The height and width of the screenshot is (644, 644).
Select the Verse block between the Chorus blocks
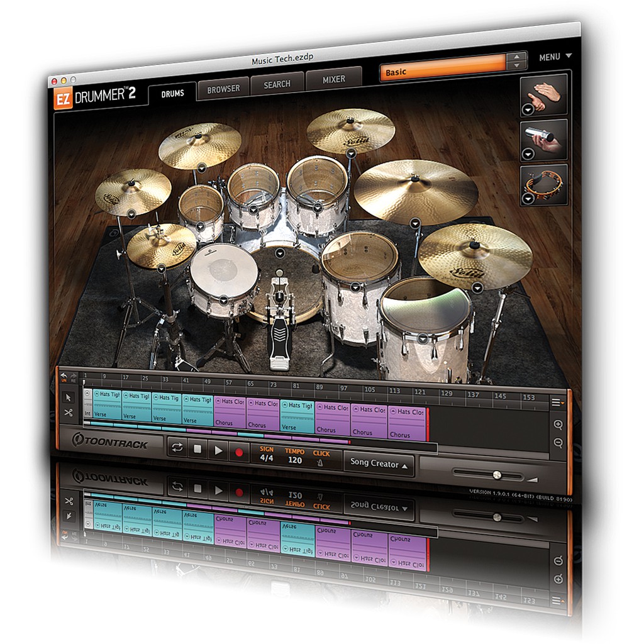coord(297,416)
